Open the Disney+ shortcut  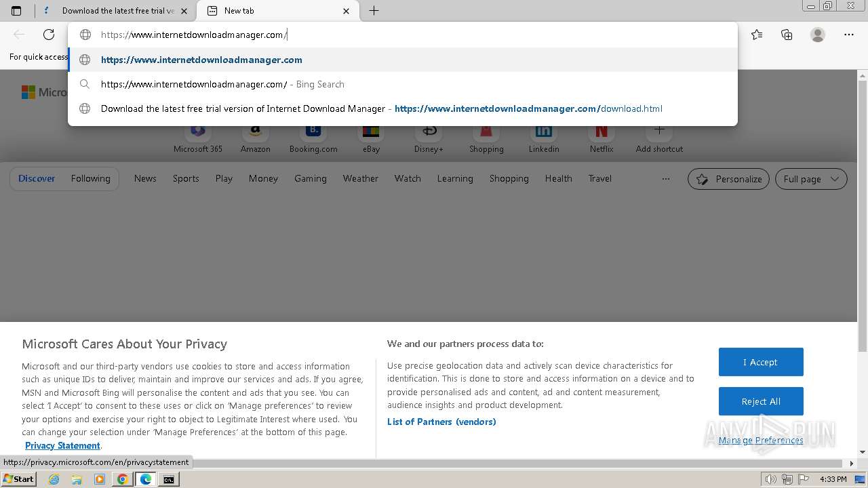click(429, 139)
